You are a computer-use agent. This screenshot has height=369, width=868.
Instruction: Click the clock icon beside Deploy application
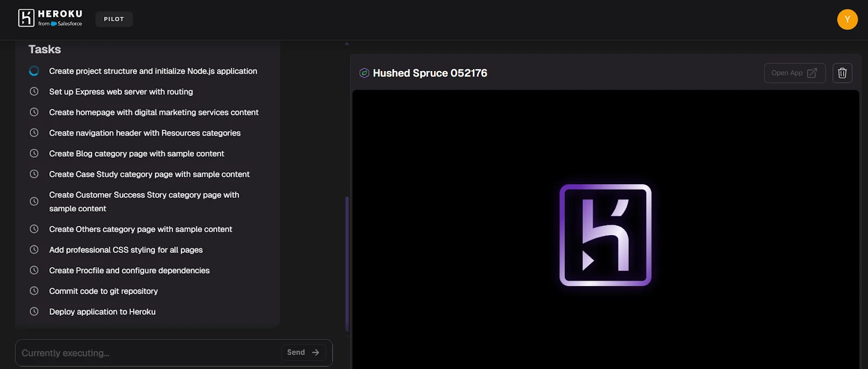tap(34, 312)
